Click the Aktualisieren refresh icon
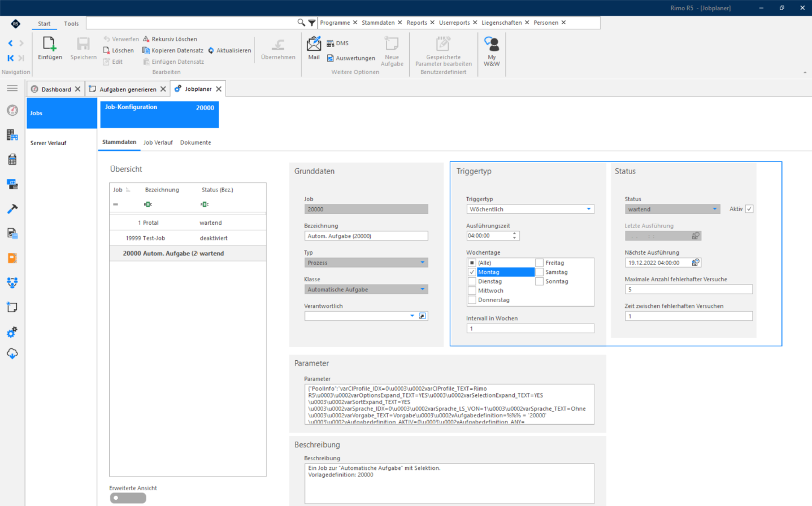The image size is (812, 506). click(211, 50)
